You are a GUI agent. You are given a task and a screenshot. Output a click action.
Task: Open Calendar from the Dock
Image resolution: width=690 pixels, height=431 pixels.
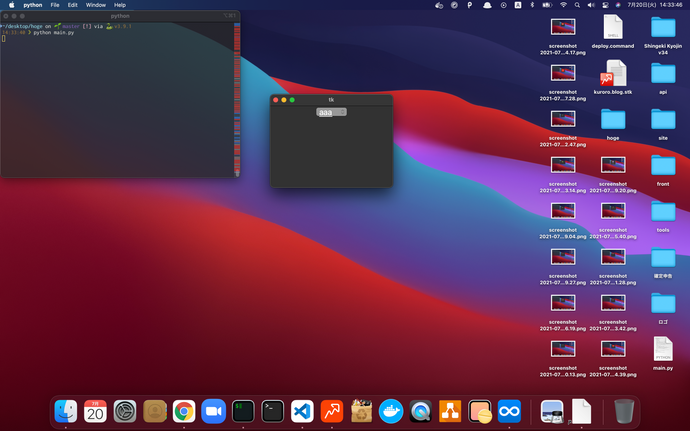point(95,412)
